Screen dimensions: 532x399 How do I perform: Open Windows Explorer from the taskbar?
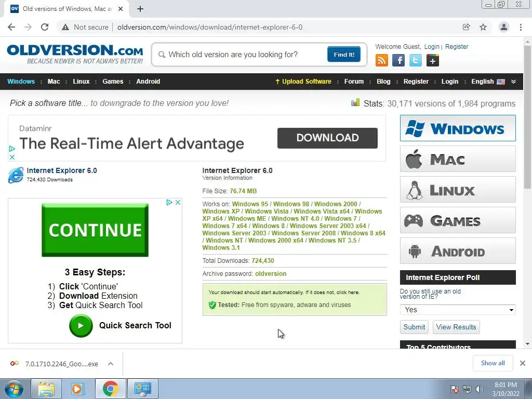pos(46,389)
